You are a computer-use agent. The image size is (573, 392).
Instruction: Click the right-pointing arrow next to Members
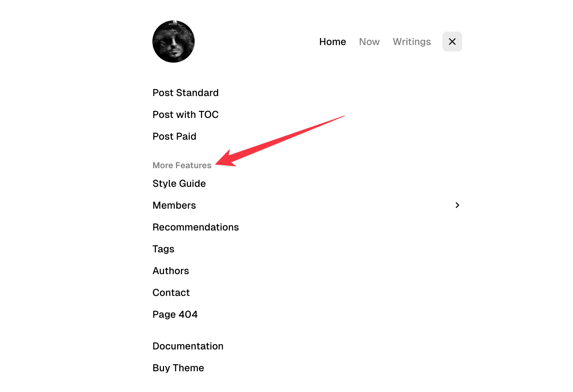coord(457,205)
